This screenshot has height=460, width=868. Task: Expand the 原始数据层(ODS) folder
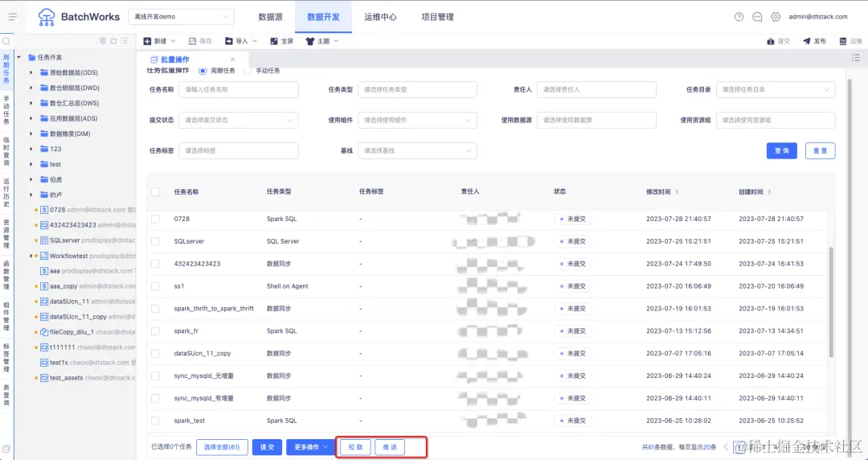(31, 72)
